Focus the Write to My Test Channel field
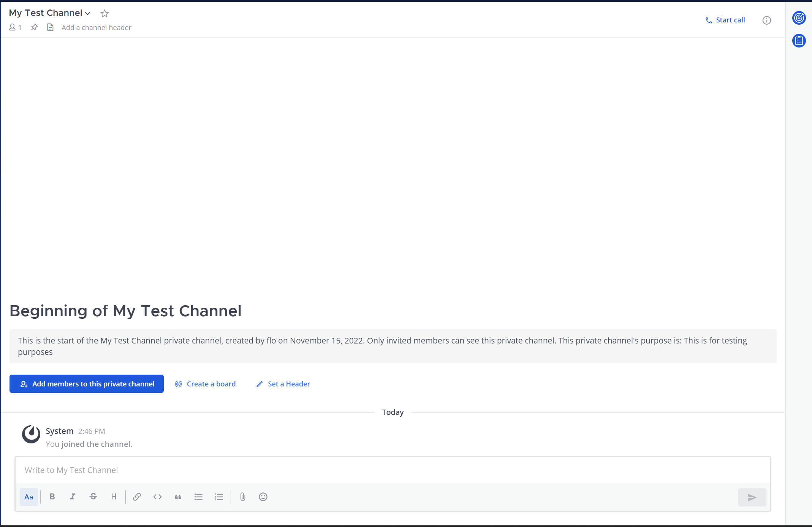 point(393,470)
